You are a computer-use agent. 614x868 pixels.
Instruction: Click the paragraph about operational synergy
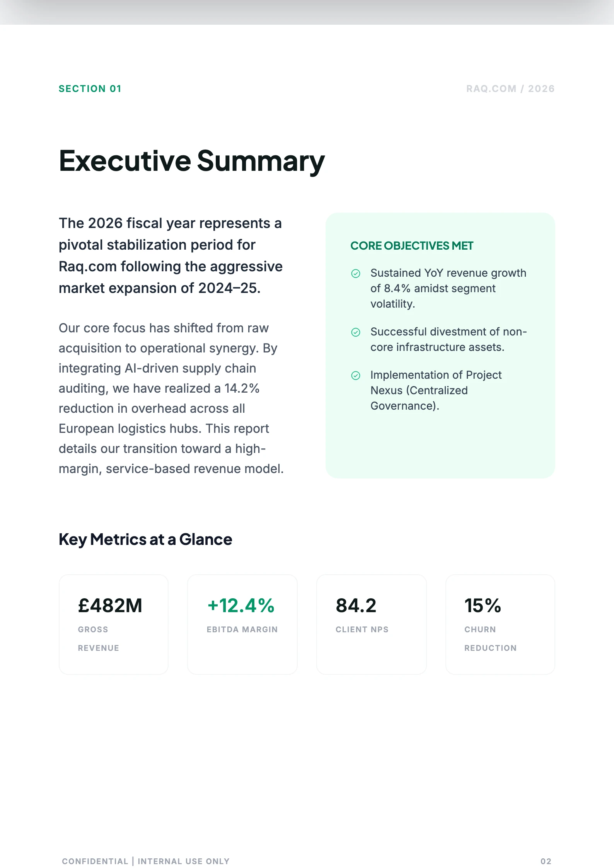pyautogui.click(x=171, y=398)
